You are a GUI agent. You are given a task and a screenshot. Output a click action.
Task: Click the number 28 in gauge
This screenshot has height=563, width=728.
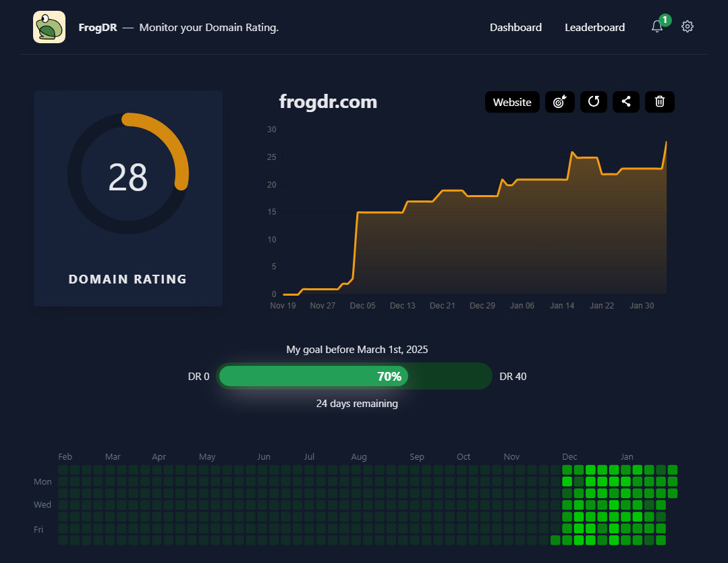[128, 177]
